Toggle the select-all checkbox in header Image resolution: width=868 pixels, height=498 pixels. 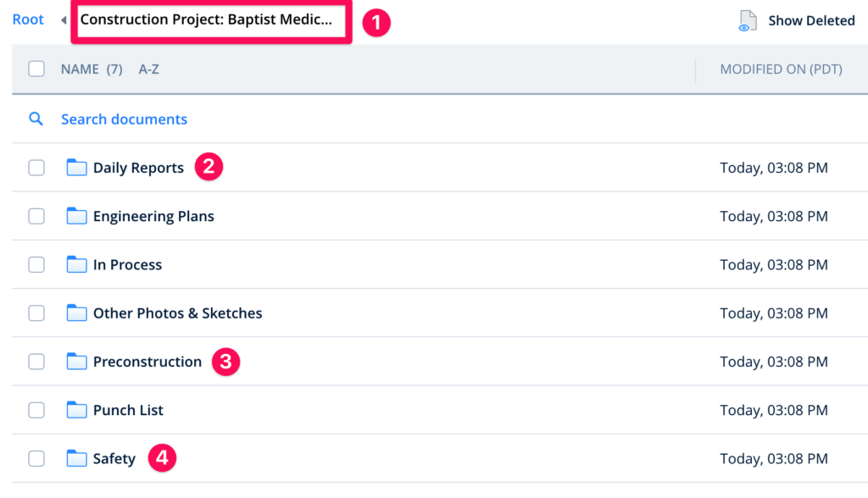coord(36,69)
